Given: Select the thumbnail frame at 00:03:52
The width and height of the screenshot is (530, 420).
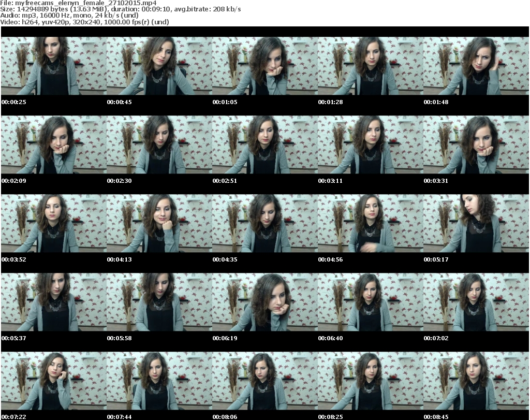Looking at the screenshot, I should coord(54,223).
